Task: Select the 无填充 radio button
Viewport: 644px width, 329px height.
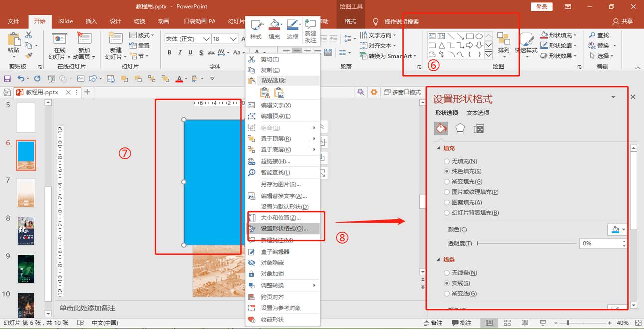Action: click(447, 161)
